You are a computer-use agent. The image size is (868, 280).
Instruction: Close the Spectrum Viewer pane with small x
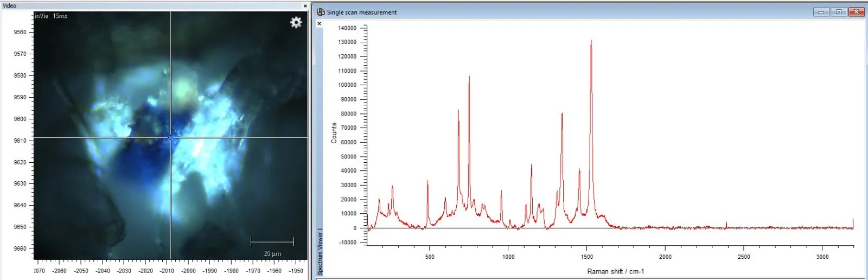tap(319, 23)
